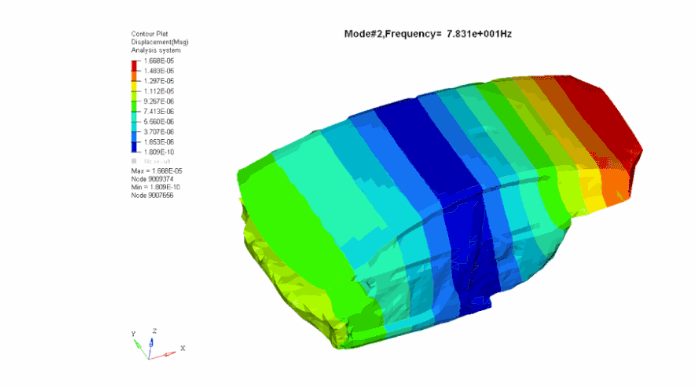The height and width of the screenshot is (389, 695).
Task: Select the yellow legend color band
Action: [134, 86]
